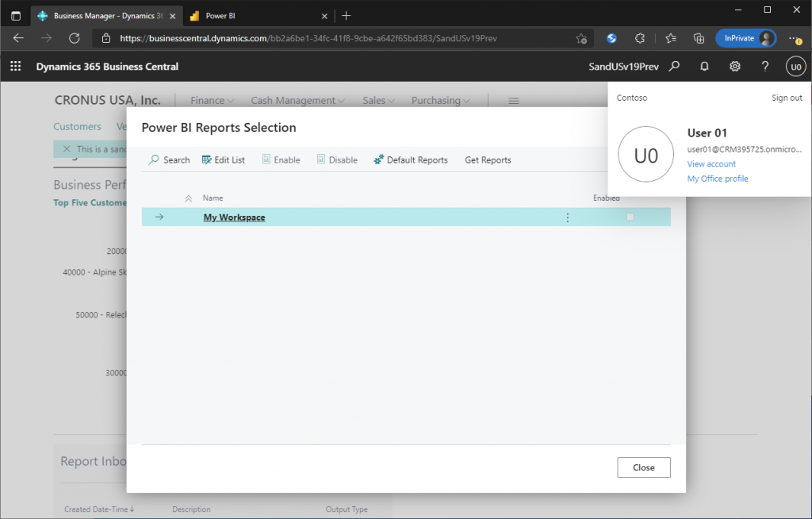Dismiss the sandbox notification X
Viewport: 812px width, 519px height.
click(x=67, y=149)
